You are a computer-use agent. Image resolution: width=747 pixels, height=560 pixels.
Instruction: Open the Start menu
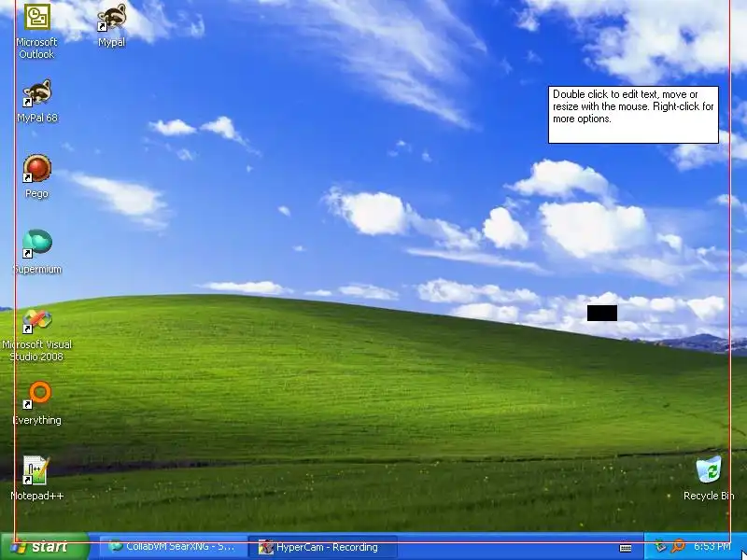point(45,547)
